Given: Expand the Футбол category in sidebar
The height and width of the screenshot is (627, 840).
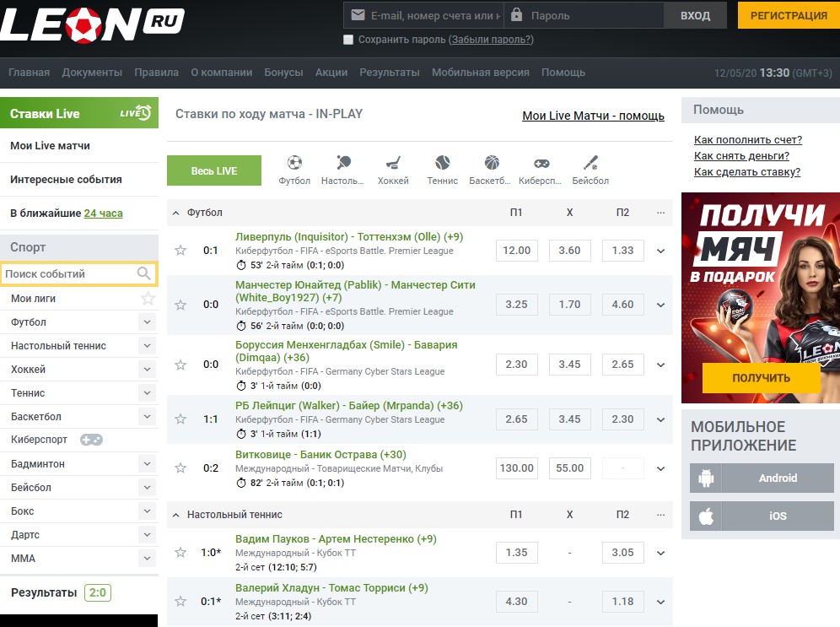Looking at the screenshot, I should click(x=147, y=322).
